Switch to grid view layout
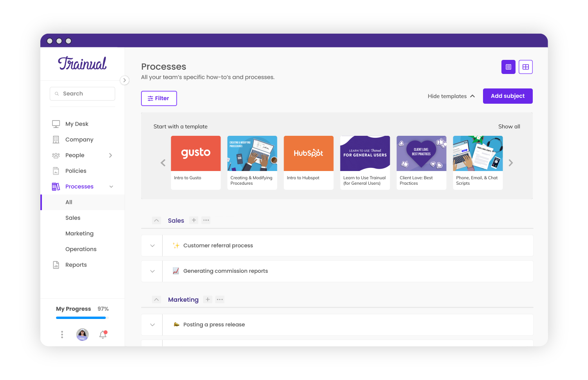588x380 pixels. click(x=525, y=67)
